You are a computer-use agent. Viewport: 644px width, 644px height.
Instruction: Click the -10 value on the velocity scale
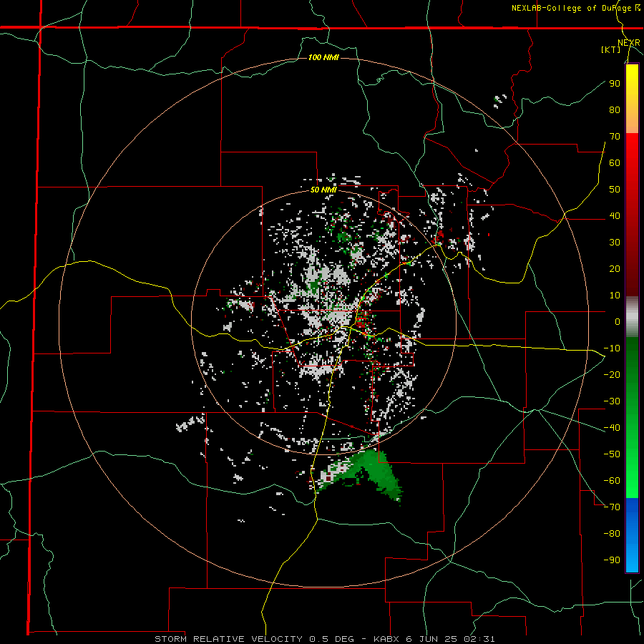612,348
